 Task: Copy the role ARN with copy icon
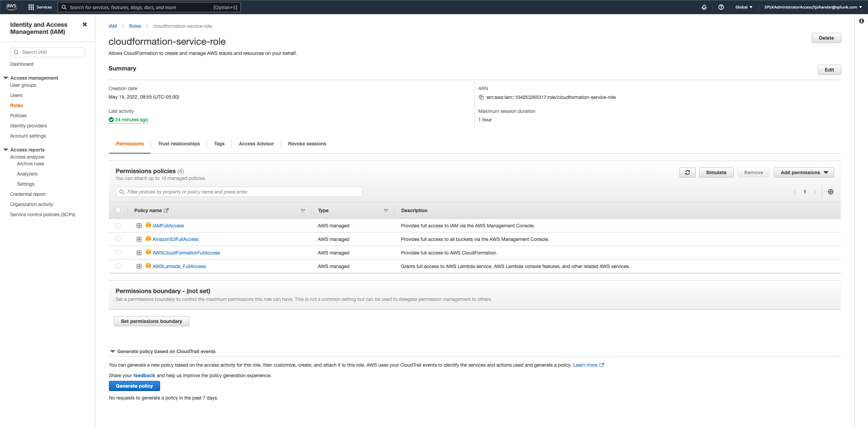tap(481, 97)
